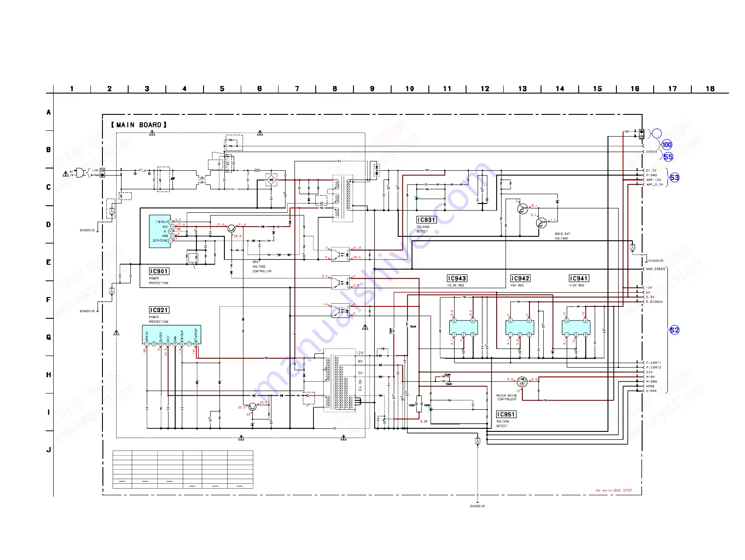
Task: Click row letter J in side ruler
Action: (x=49, y=450)
